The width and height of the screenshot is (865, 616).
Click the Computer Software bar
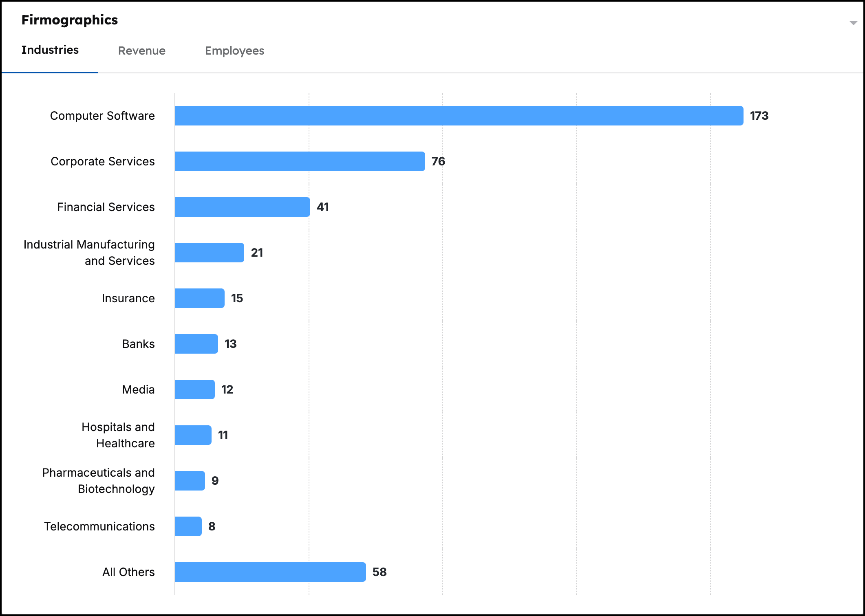point(459,116)
